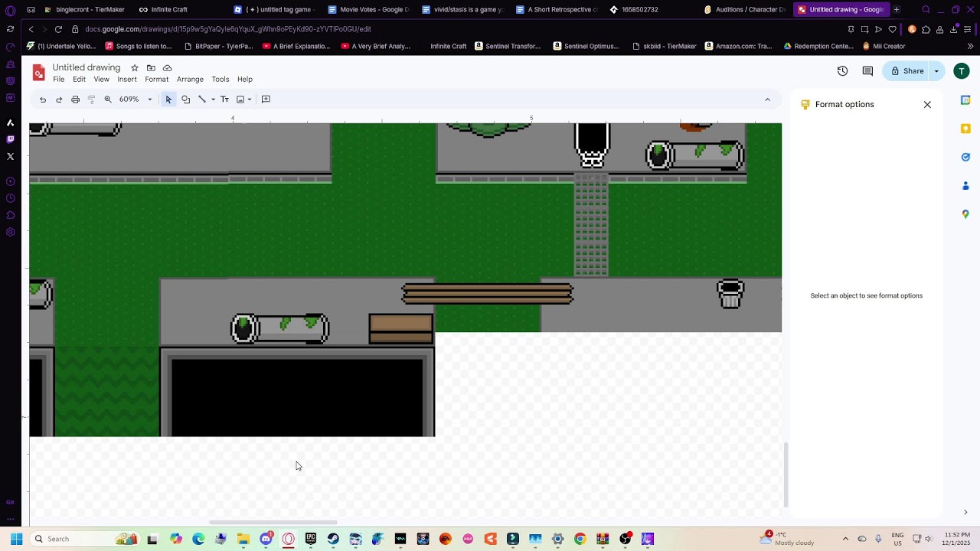Add a comment from toolbar
The image size is (980, 551).
coord(266,99)
